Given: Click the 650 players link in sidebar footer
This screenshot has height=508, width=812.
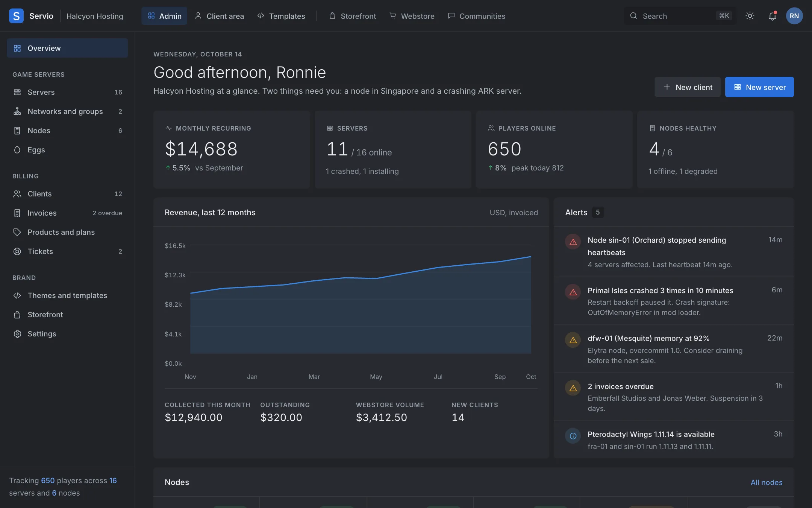Looking at the screenshot, I should pos(48,481).
